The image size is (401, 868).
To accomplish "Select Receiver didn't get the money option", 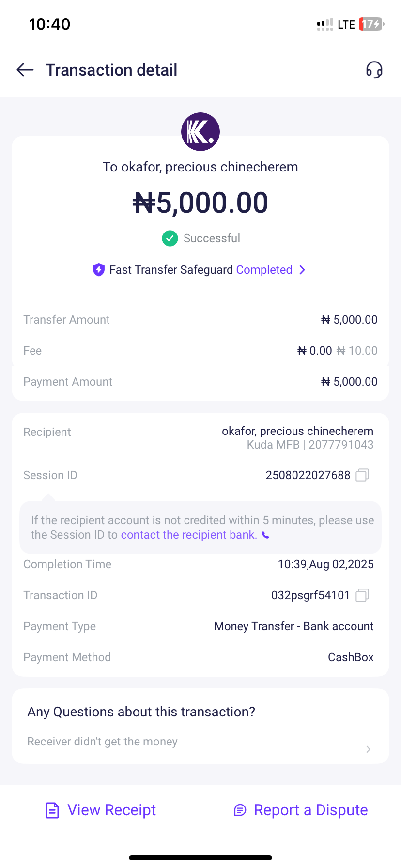I will (103, 742).
